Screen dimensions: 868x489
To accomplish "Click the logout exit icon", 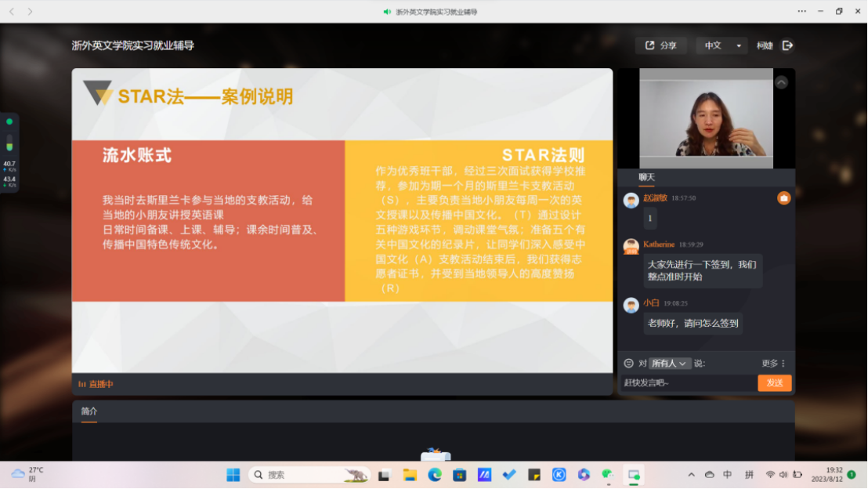I will tap(787, 45).
